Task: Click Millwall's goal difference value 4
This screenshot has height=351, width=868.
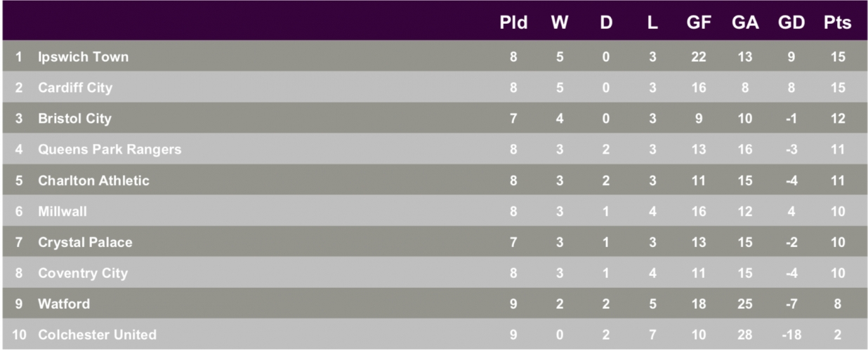Action: click(x=791, y=211)
